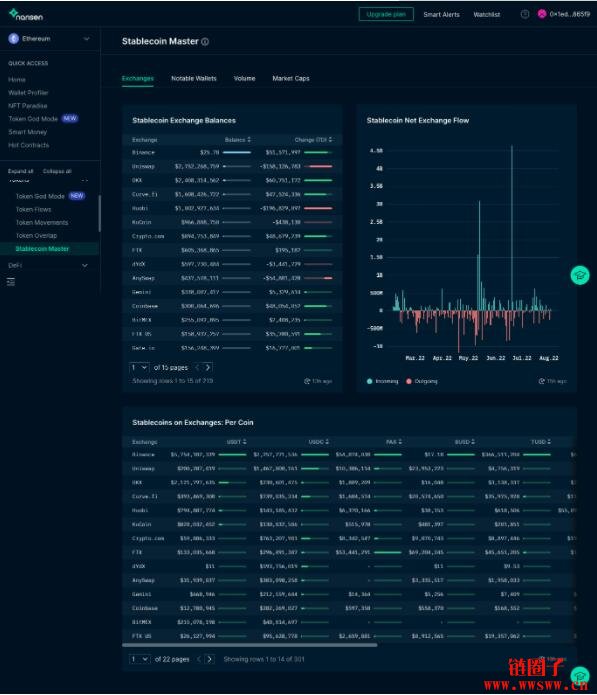Go to previous page of Per Coin table
Screen dimensions: 597x695
[199, 659]
